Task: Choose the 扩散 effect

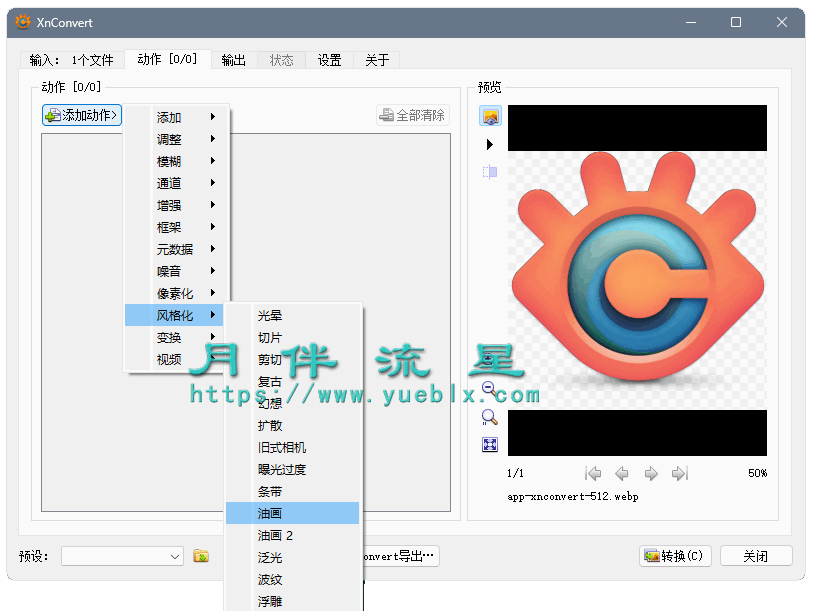Action: point(293,426)
